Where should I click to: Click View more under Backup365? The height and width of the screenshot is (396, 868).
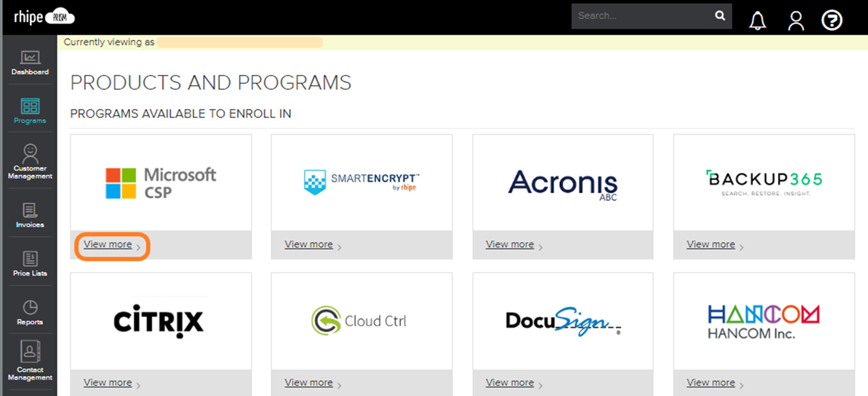pyautogui.click(x=711, y=244)
